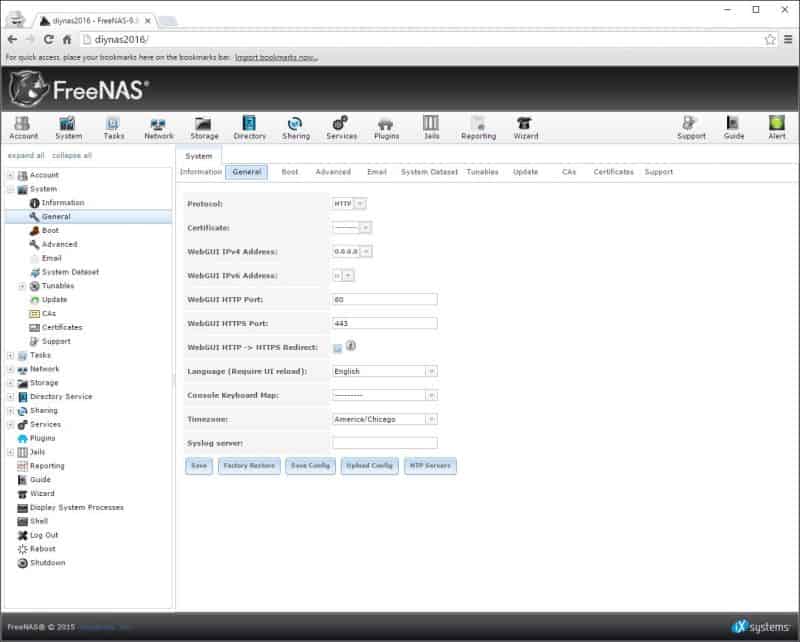Open the browser hamburger menu
Screen dimensions: 800x642
(x=788, y=39)
